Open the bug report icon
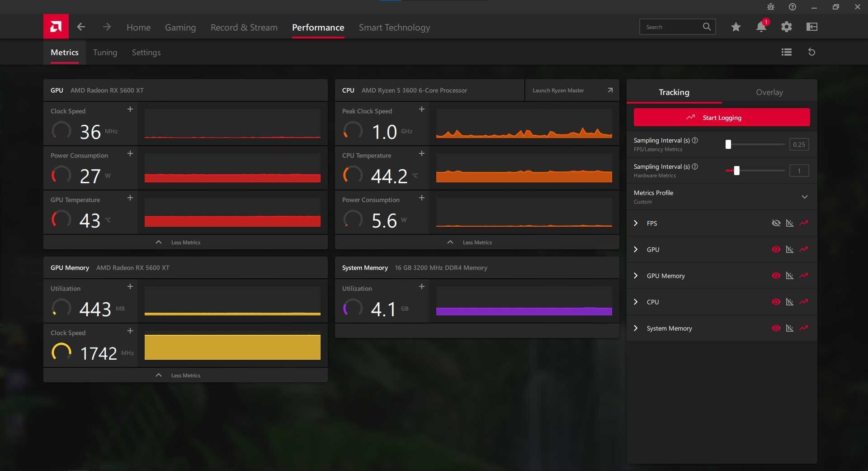Image resolution: width=868 pixels, height=471 pixels. [771, 7]
